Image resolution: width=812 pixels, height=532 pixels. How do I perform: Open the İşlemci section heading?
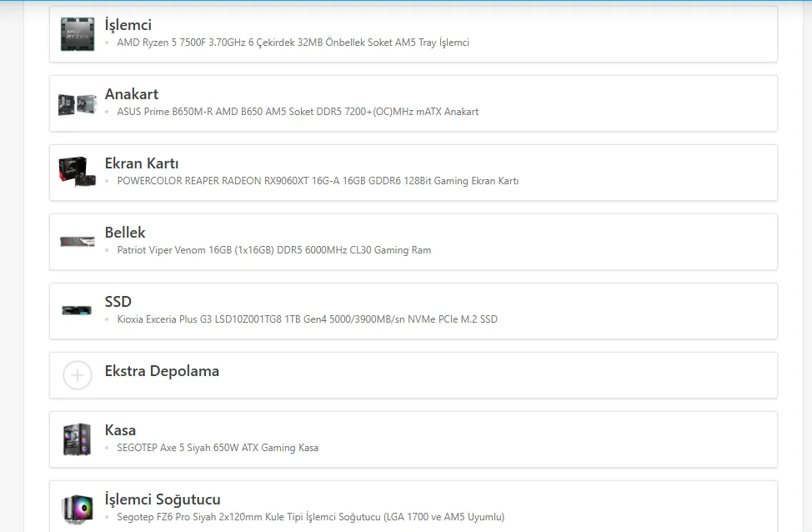pyautogui.click(x=128, y=25)
